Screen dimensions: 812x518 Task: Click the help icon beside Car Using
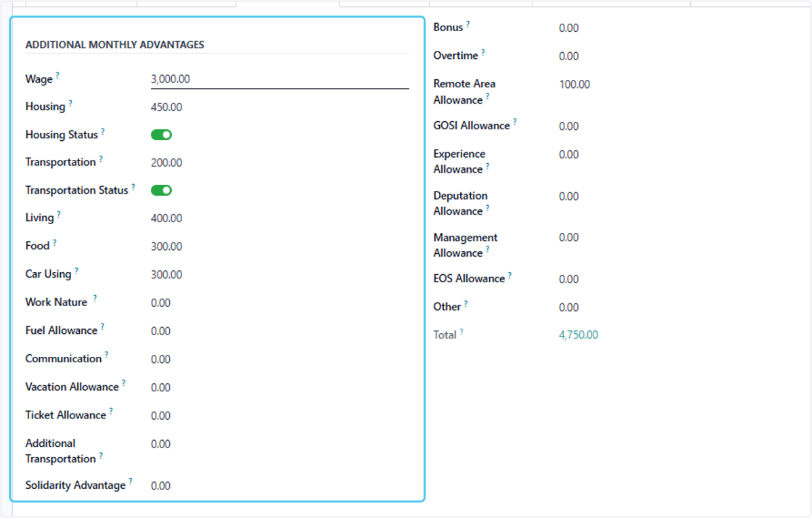click(x=76, y=271)
